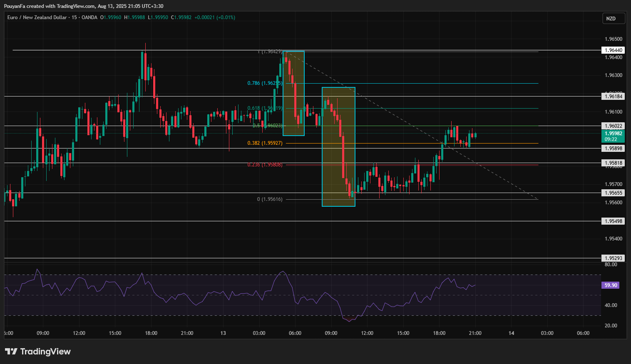This screenshot has height=364, width=631.
Task: Click the date label 14 on time axis
Action: 512,333
